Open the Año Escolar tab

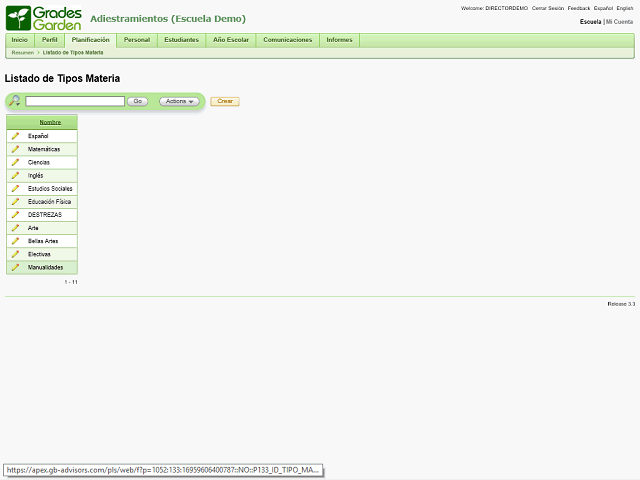coord(231,40)
